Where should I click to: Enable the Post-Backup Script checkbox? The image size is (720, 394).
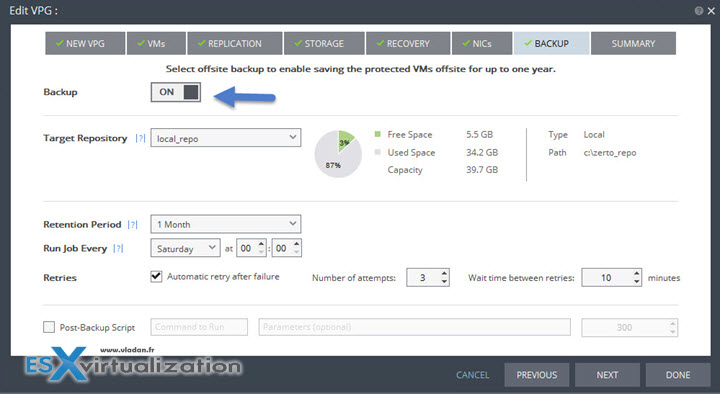coord(49,327)
